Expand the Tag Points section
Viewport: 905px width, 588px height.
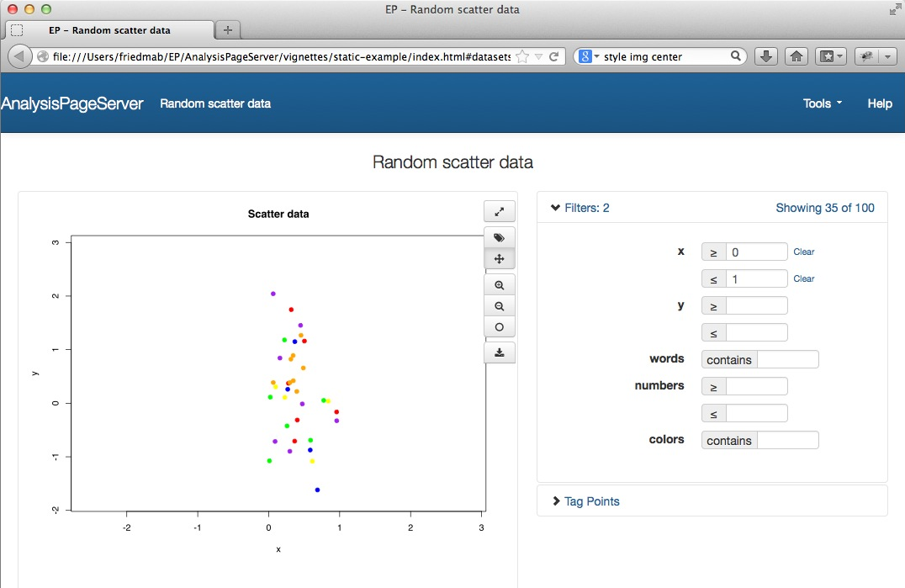pyautogui.click(x=591, y=501)
